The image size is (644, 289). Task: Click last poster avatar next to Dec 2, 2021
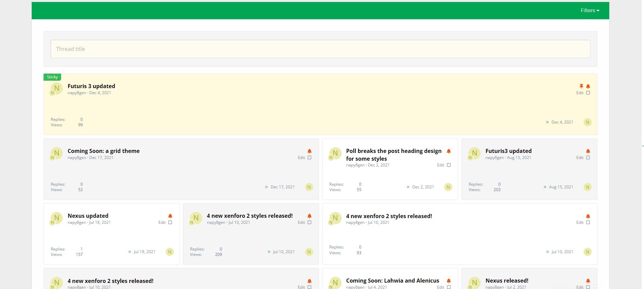point(448,187)
